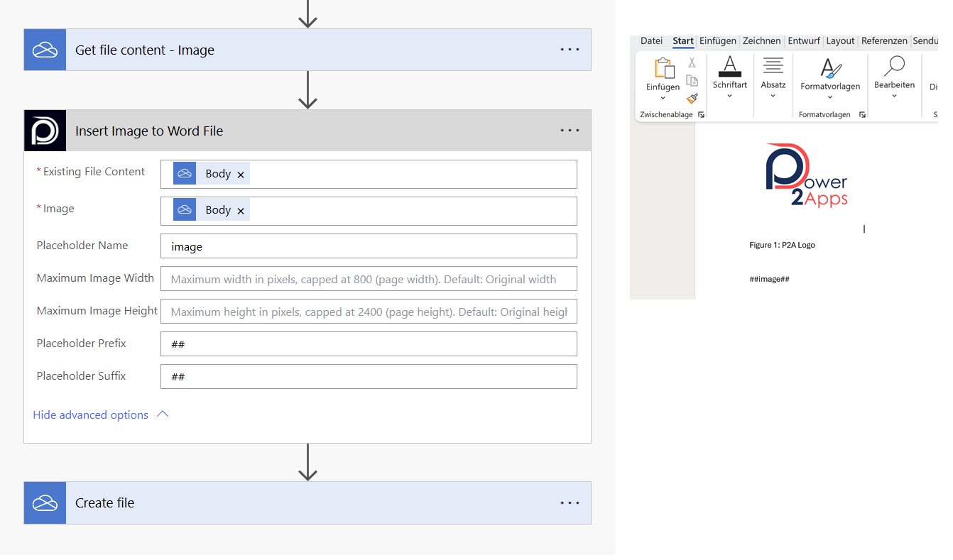Collapse options with the Hide advanced options chevron
This screenshot has width=953, height=560.
click(163, 414)
